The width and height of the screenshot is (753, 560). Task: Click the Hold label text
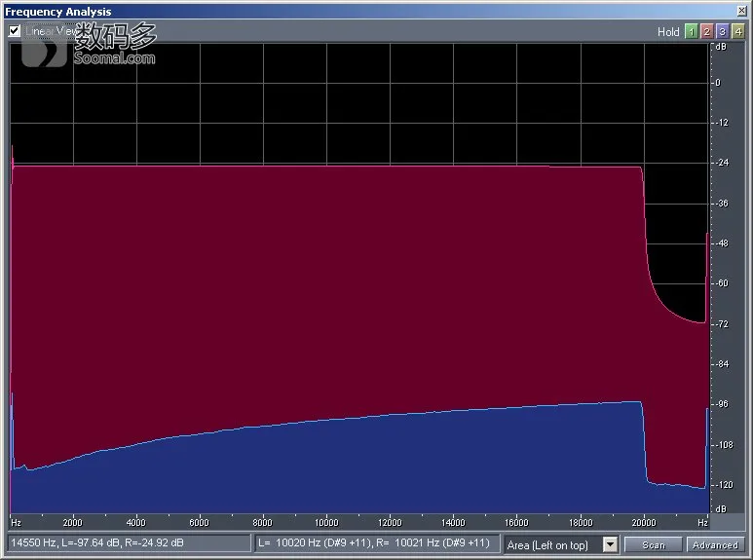tap(668, 32)
